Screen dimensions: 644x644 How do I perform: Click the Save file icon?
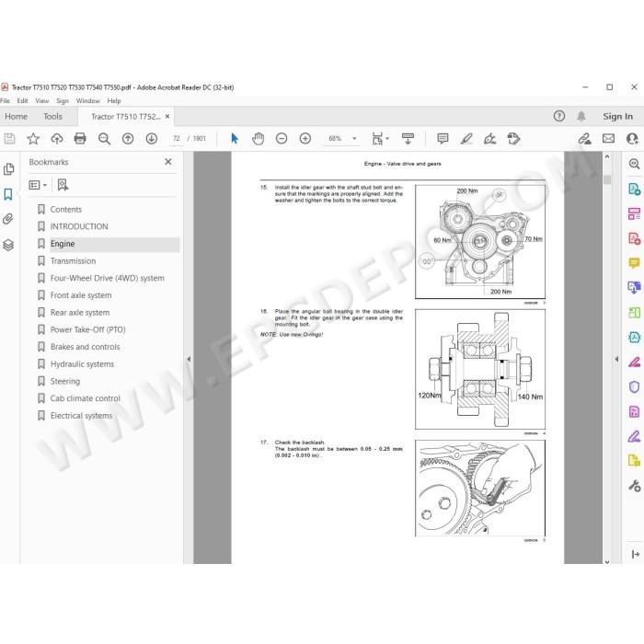pos(9,139)
